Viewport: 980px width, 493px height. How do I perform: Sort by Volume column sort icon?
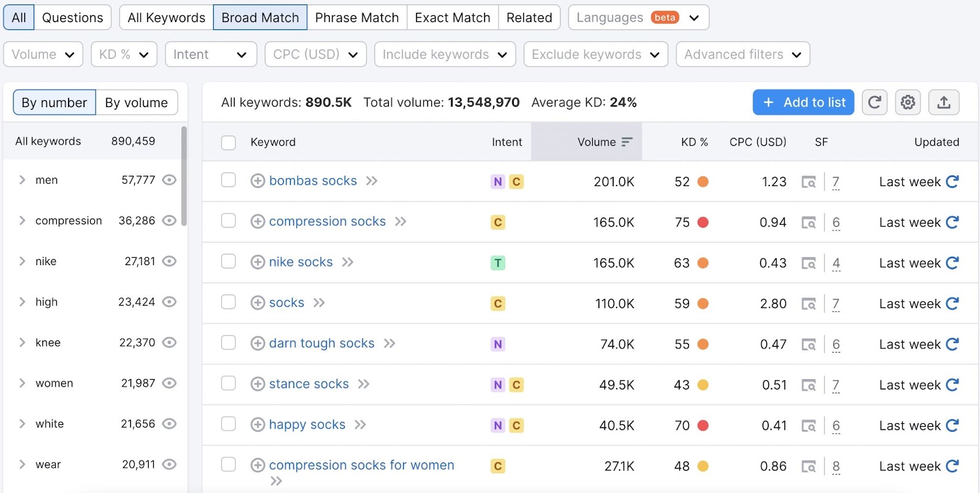pyautogui.click(x=627, y=142)
